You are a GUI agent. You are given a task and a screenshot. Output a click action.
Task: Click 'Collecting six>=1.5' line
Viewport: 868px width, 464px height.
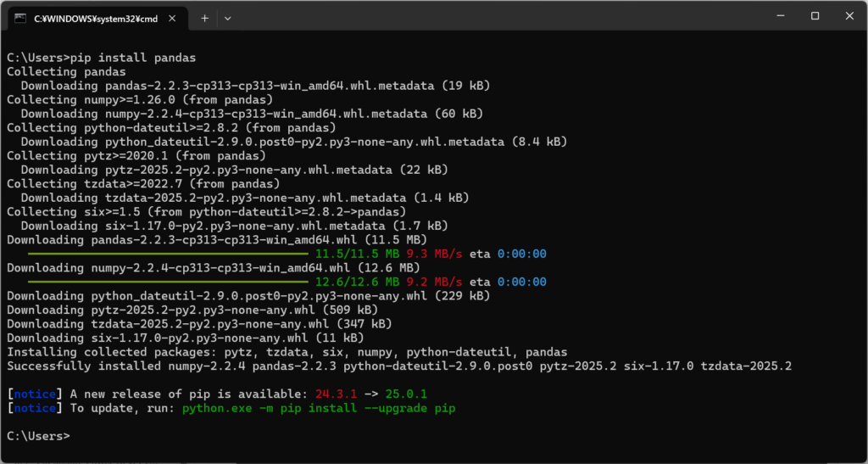[207, 211]
